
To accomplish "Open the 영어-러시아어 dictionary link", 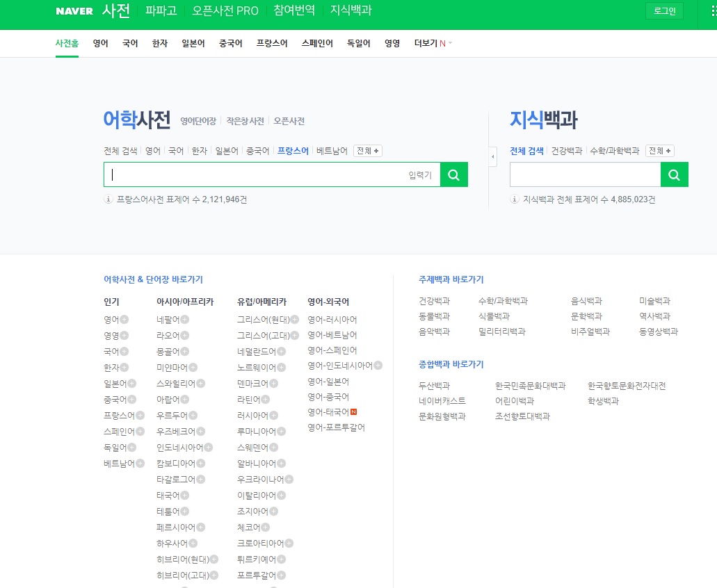I will click(332, 319).
